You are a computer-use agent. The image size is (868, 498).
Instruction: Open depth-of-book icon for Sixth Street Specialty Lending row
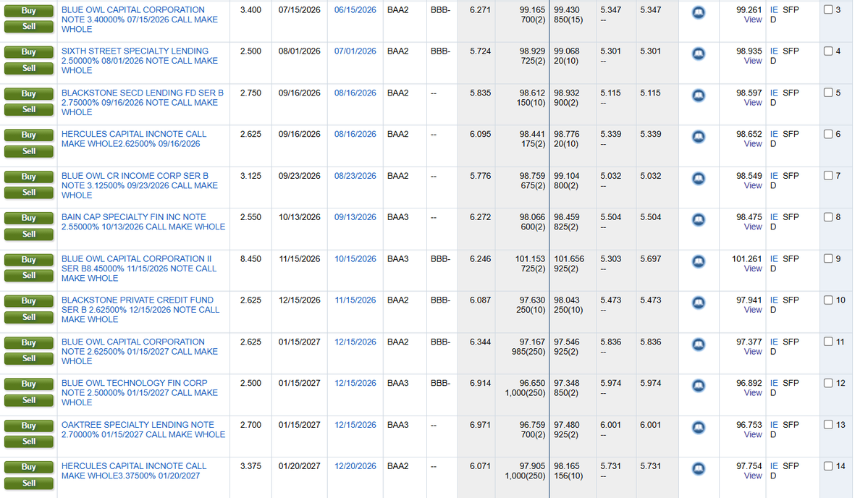click(x=699, y=54)
